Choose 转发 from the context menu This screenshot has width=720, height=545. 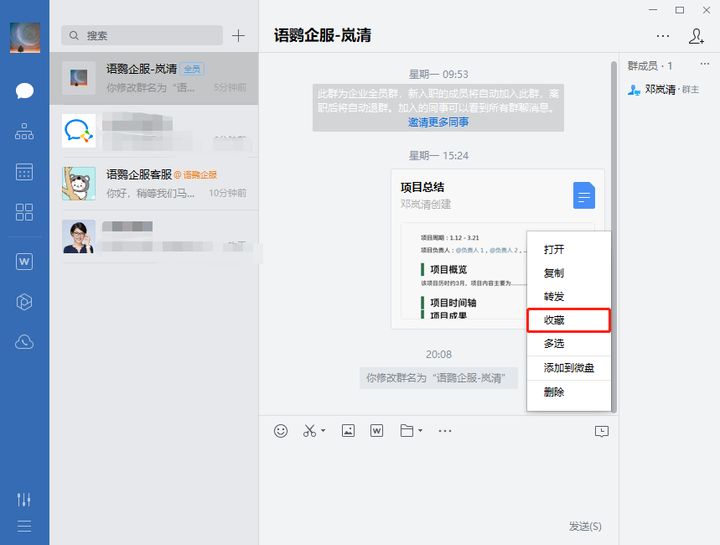(554, 296)
